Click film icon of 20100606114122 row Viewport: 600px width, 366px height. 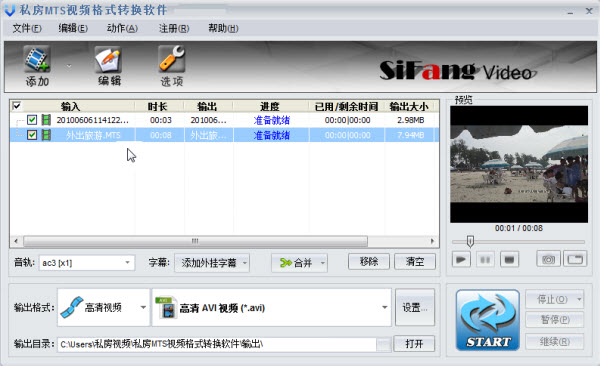[x=46, y=120]
